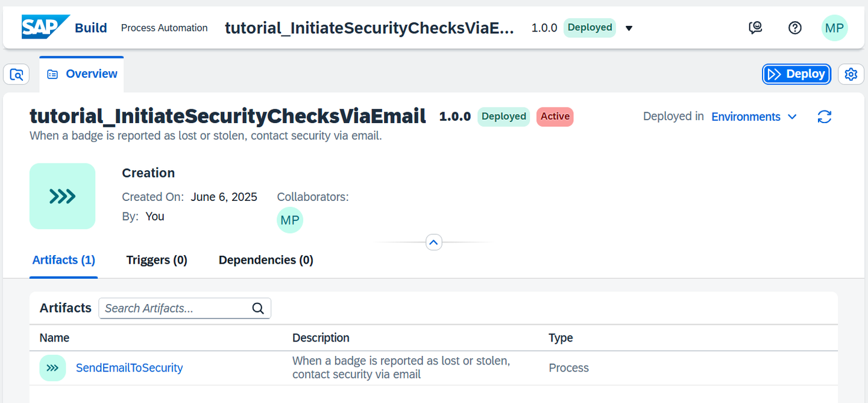Click the MP collaborator avatar
Viewport: 868px width, 403px height.
tap(290, 220)
